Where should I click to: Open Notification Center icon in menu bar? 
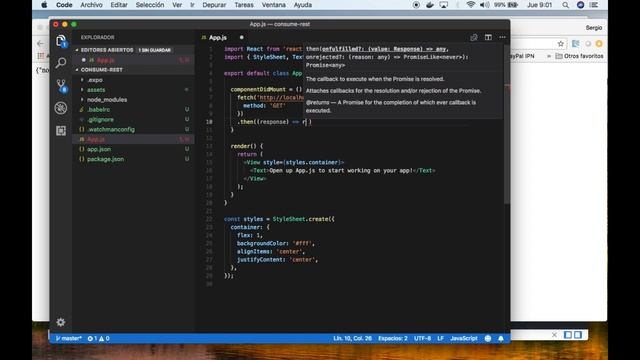pyautogui.click(x=594, y=5)
